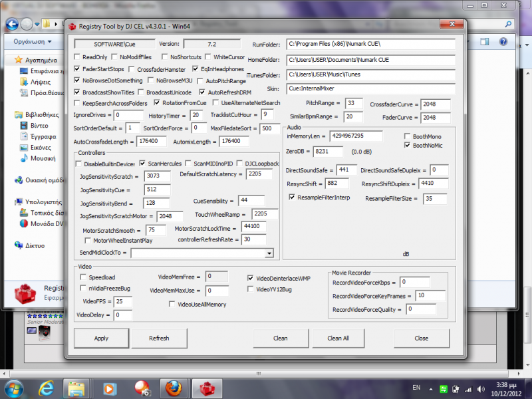Image resolution: width=532 pixels, height=399 pixels.
Task: Edit the AutoCrossfadeLength field
Action: click(152, 141)
